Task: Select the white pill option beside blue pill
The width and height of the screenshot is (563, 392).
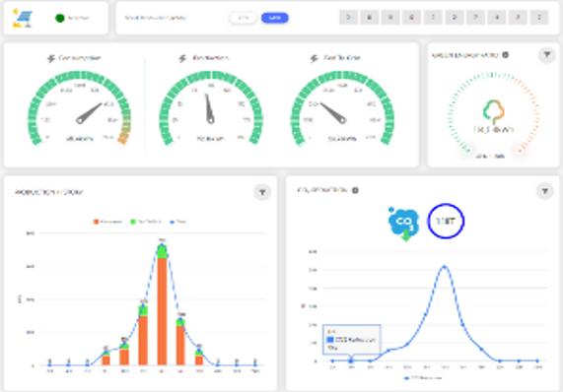Action: click(244, 18)
